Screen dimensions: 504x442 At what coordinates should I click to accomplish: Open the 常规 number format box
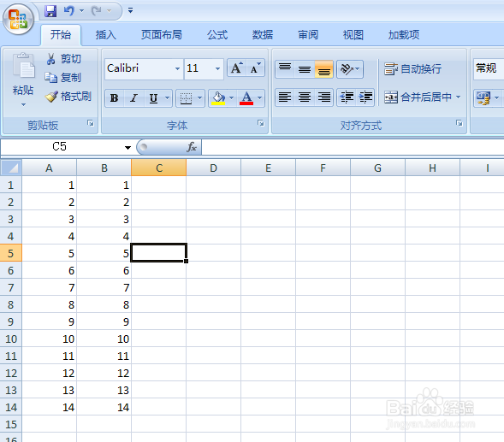[489, 68]
